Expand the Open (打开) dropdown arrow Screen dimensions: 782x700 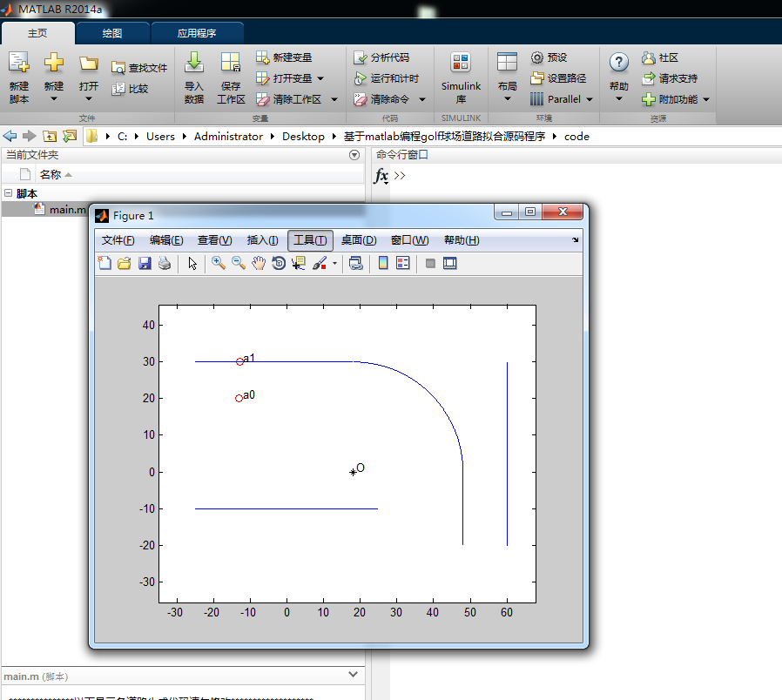pos(89,99)
